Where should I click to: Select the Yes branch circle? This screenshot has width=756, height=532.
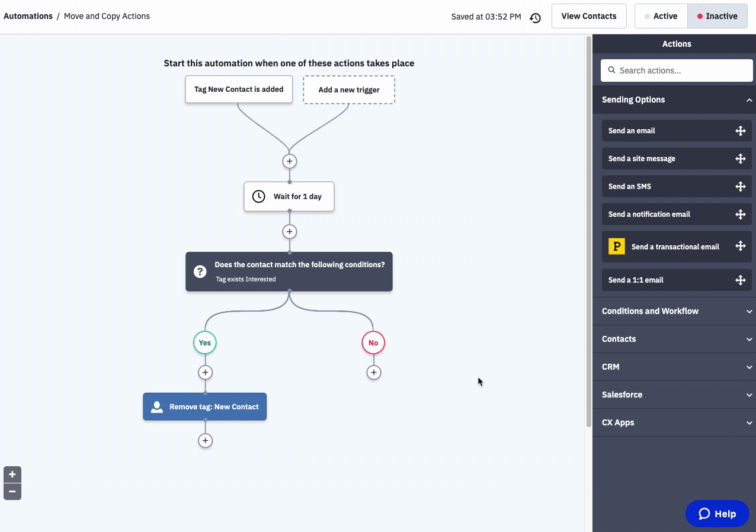pos(205,343)
